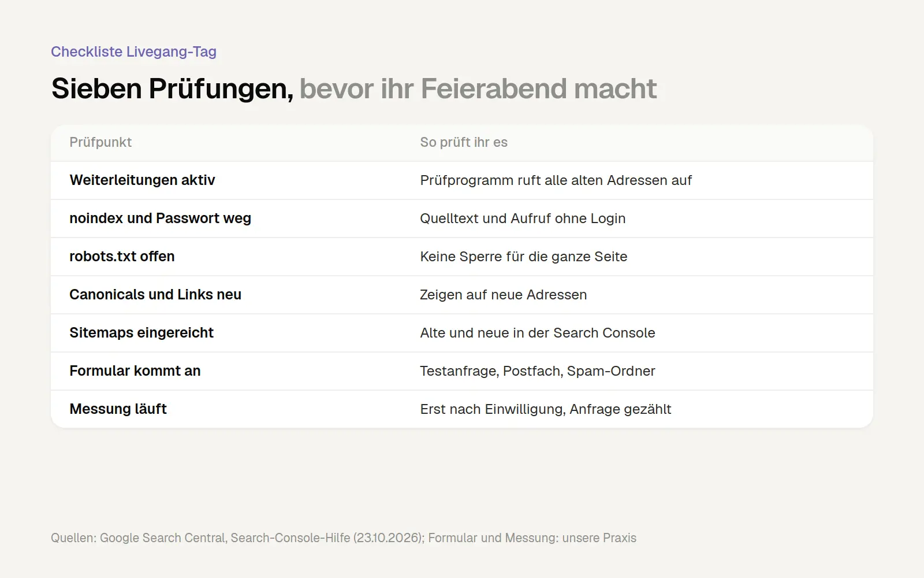Click the 'So prüft ihr es' column header
924x578 pixels.
(x=464, y=142)
